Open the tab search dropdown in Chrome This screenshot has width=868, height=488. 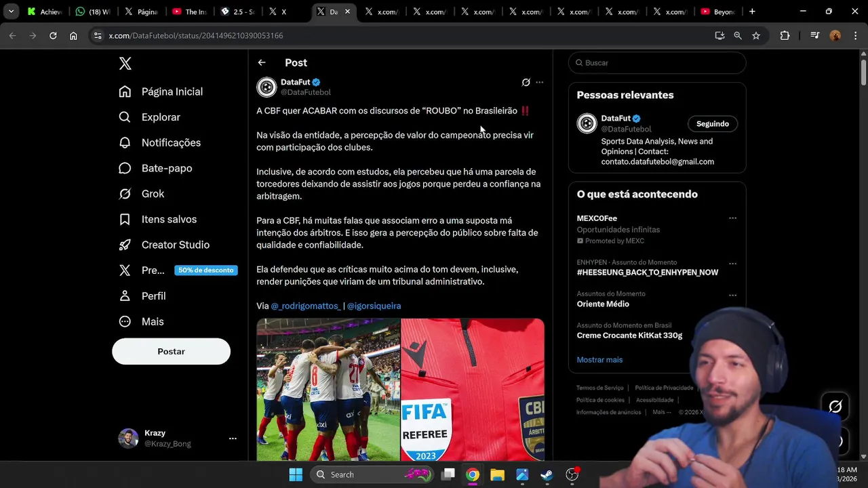click(11, 12)
